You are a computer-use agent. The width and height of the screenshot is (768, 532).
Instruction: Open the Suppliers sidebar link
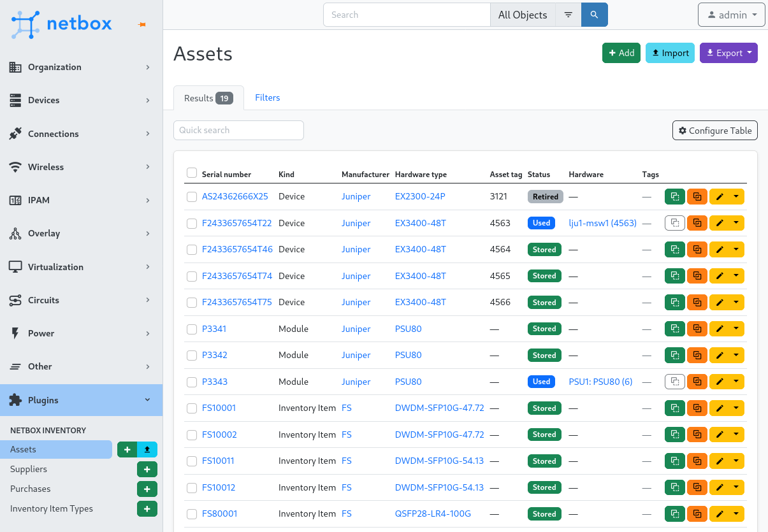[29, 470]
